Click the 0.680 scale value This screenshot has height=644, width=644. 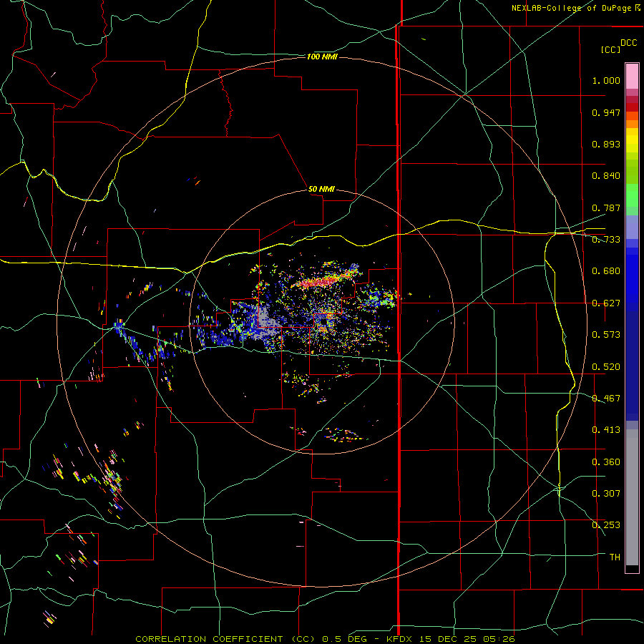click(x=606, y=271)
